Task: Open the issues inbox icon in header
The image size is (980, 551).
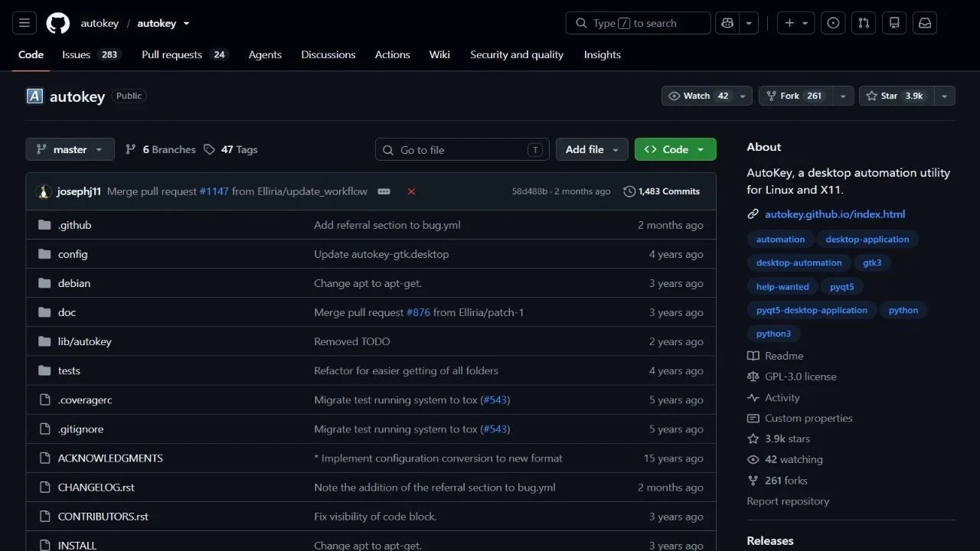Action: [x=834, y=23]
